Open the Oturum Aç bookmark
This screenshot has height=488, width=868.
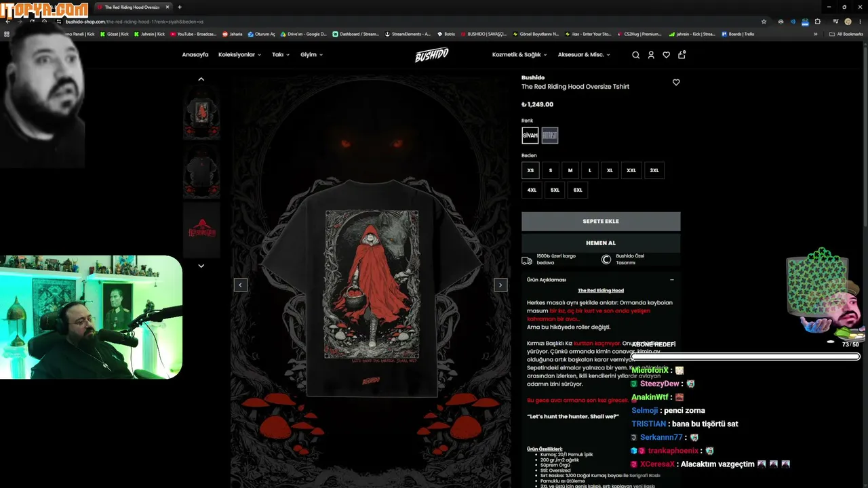coord(262,34)
